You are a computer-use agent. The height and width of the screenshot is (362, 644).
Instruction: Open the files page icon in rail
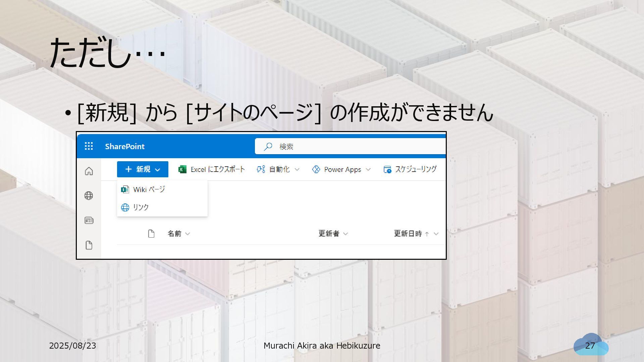(x=89, y=245)
